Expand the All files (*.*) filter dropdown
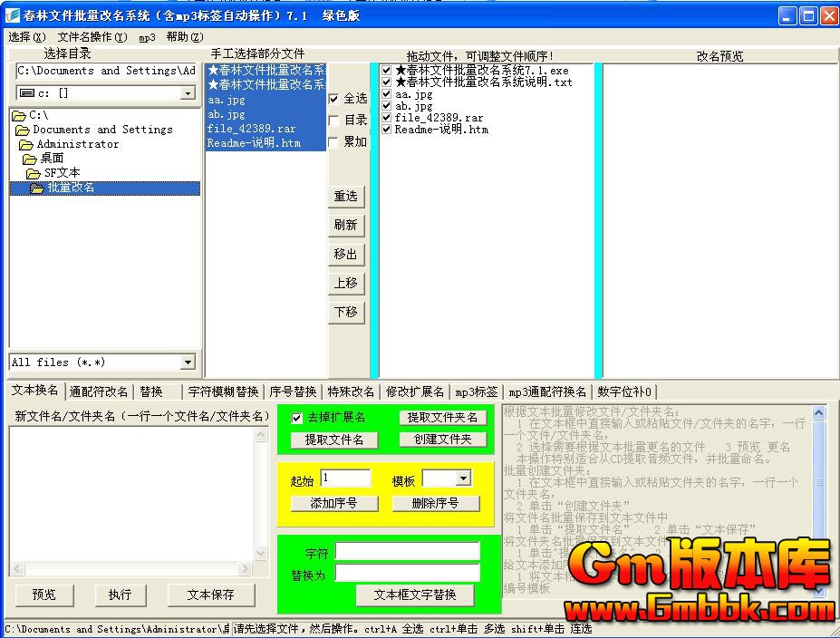The image size is (840, 638). click(188, 362)
